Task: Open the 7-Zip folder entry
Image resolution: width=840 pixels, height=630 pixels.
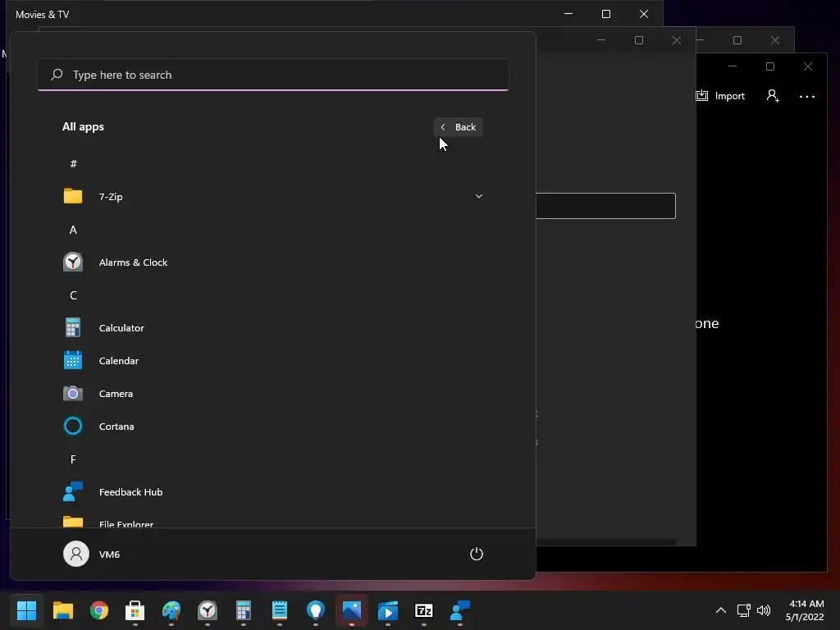Action: coord(273,197)
